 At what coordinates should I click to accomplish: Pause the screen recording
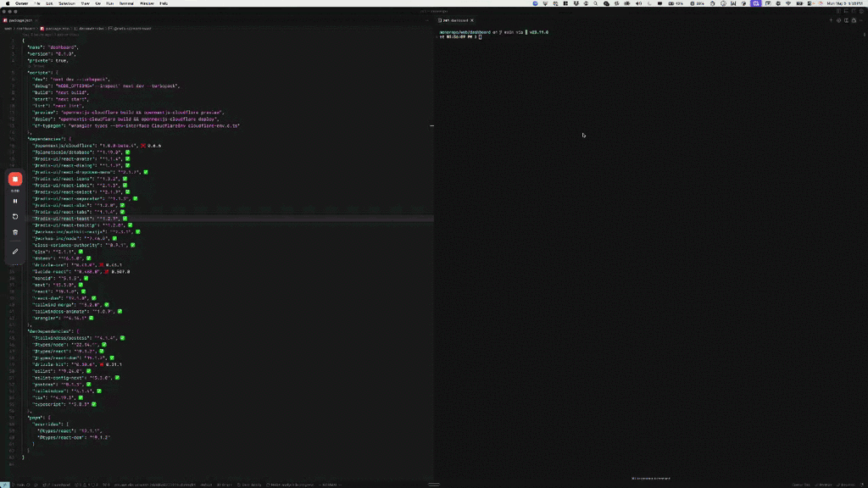[14, 201]
